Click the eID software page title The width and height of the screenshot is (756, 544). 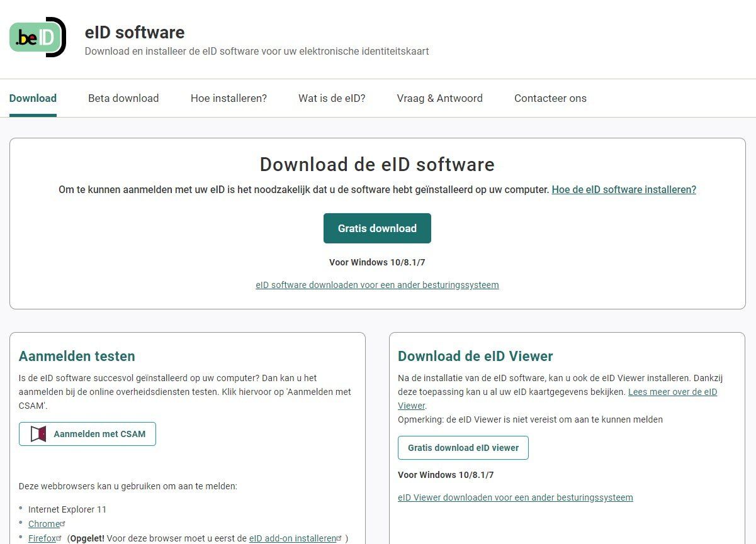135,32
